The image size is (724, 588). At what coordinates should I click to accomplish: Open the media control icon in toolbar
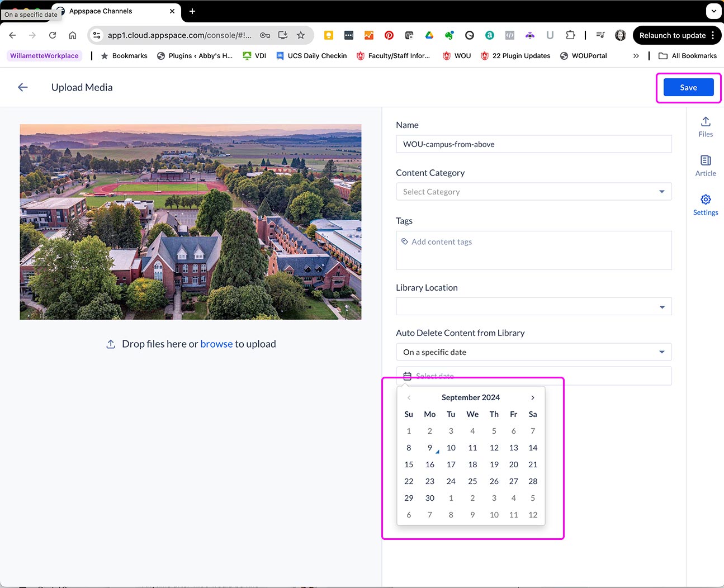(600, 35)
